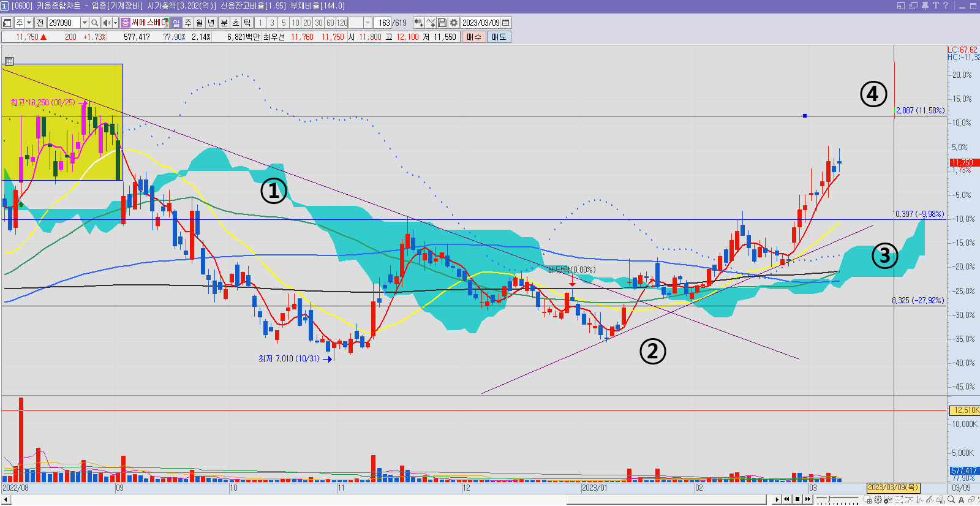Viewport: 980px width, 506px height.
Task: Click the duplicate window icon in title bar
Action: tap(913, 6)
